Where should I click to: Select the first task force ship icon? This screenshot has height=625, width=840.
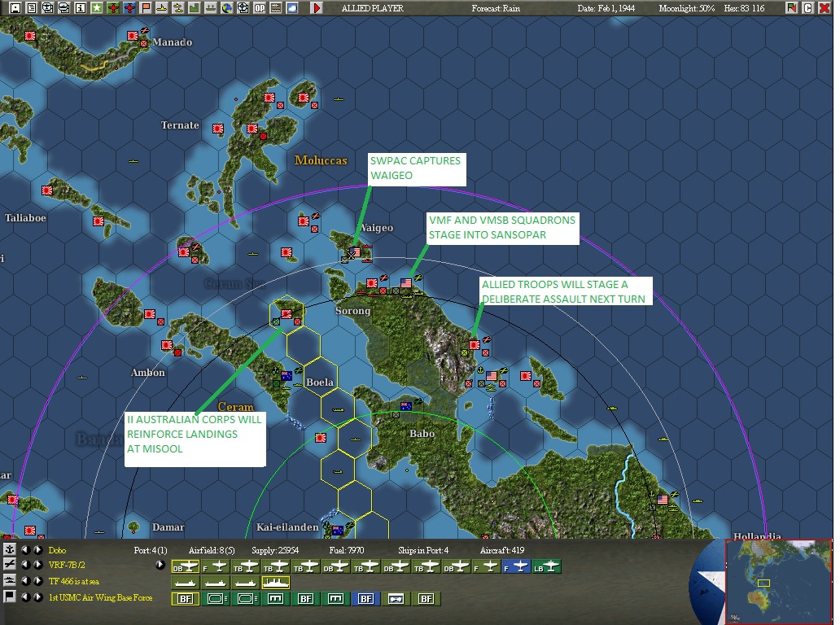point(186,583)
